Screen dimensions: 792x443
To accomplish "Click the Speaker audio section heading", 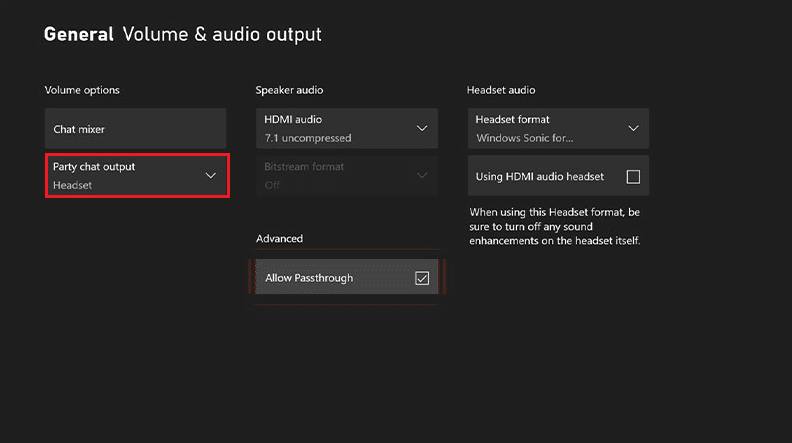I will point(289,90).
